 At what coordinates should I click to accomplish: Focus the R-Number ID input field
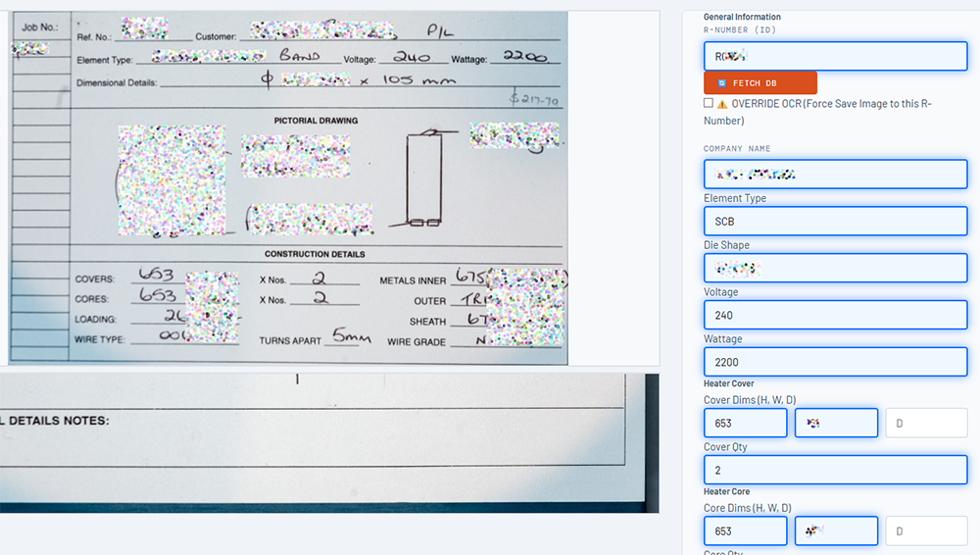click(x=836, y=56)
